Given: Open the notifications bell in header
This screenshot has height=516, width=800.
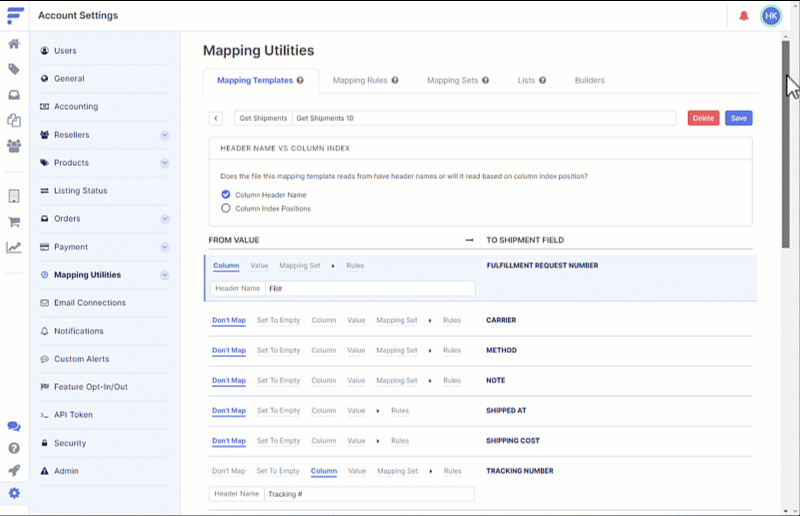Looking at the screenshot, I should tap(744, 16).
